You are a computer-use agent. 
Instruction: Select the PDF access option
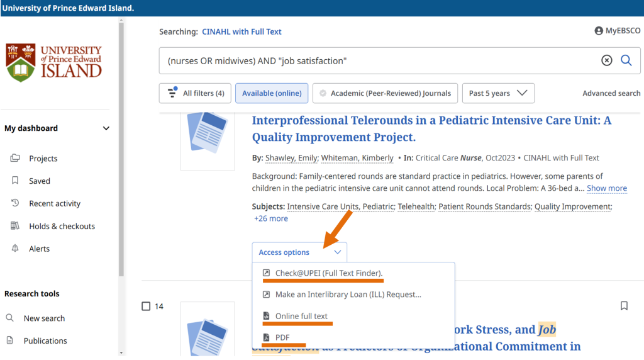point(282,338)
